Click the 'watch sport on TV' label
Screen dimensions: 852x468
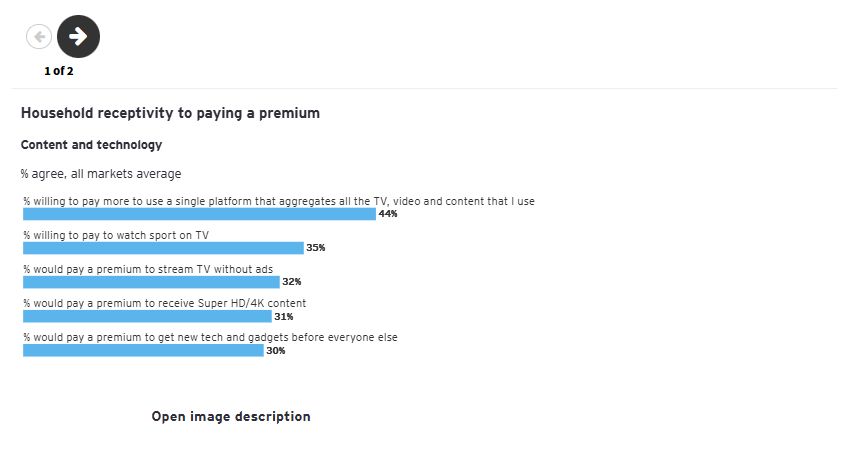pos(116,235)
